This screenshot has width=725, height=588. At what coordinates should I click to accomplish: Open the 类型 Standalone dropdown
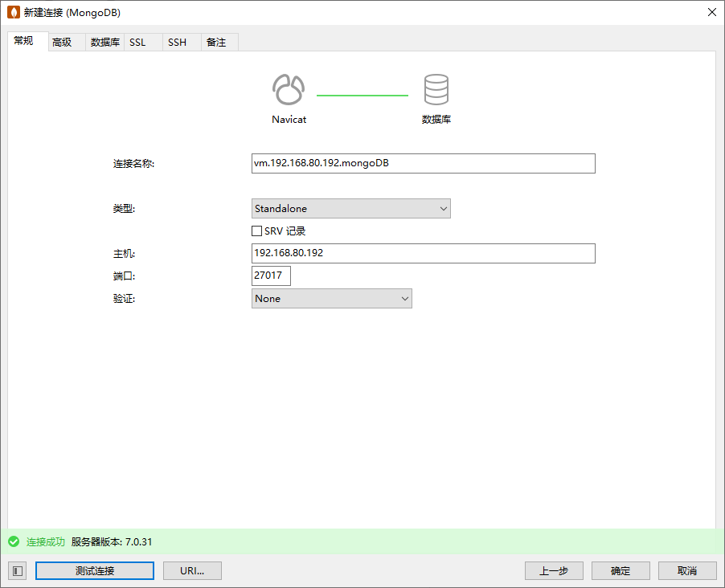point(351,209)
